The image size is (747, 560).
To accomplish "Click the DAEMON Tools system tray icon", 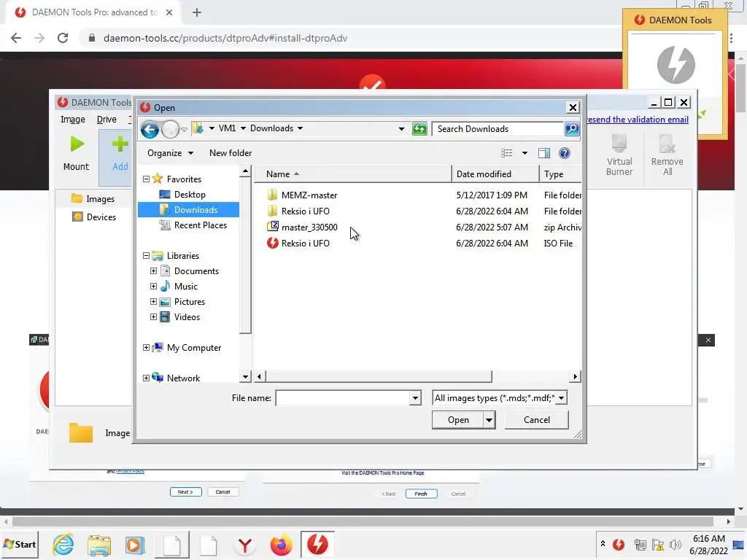I will pyautogui.click(x=619, y=544).
